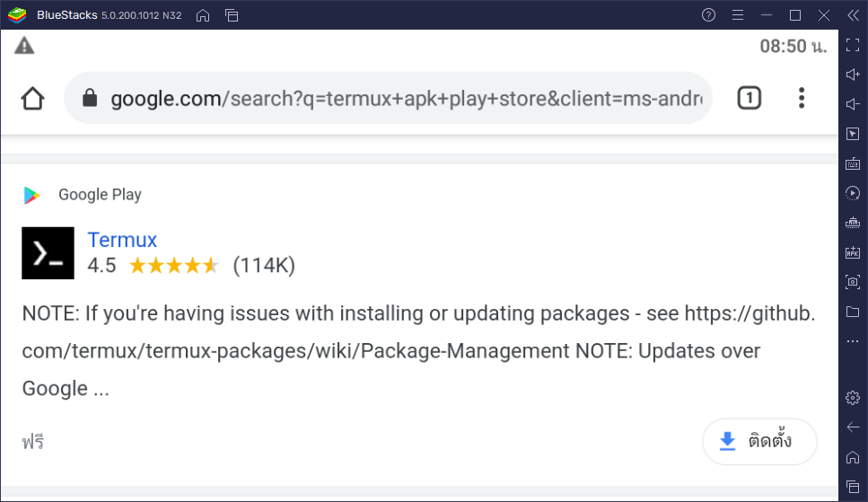Open recent apps icon at sidebar bottom
Screen dimensions: 868x502
853,487
